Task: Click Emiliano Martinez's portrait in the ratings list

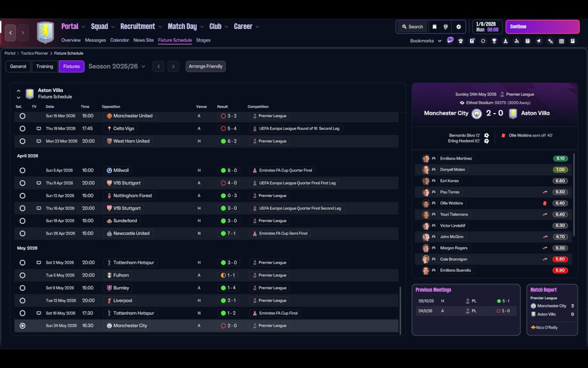Action: pyautogui.click(x=426, y=159)
